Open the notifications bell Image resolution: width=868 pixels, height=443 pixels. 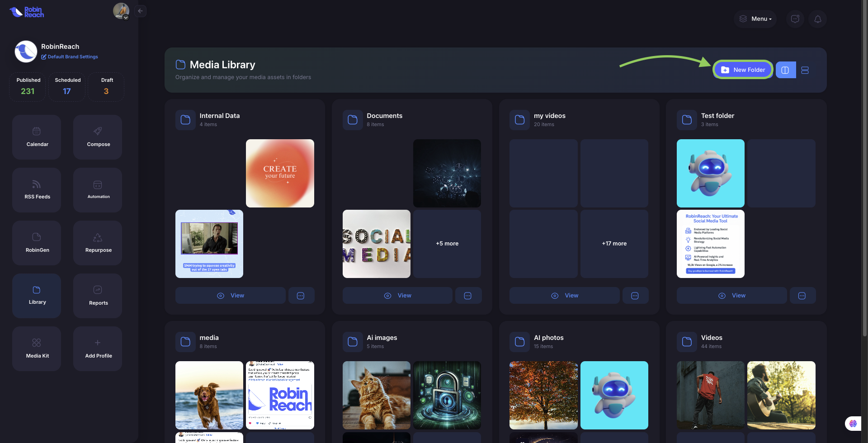tap(818, 19)
